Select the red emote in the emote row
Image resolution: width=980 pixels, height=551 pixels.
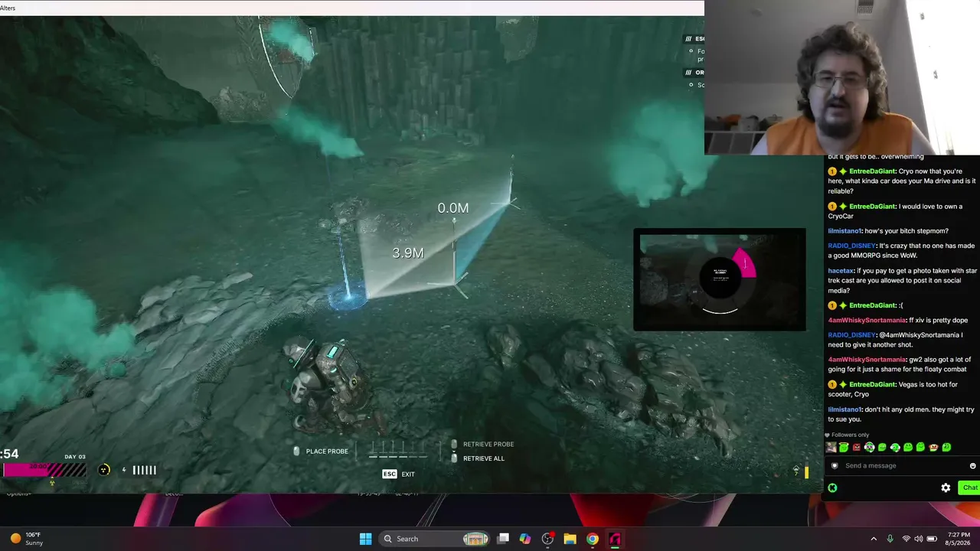pyautogui.click(x=857, y=447)
